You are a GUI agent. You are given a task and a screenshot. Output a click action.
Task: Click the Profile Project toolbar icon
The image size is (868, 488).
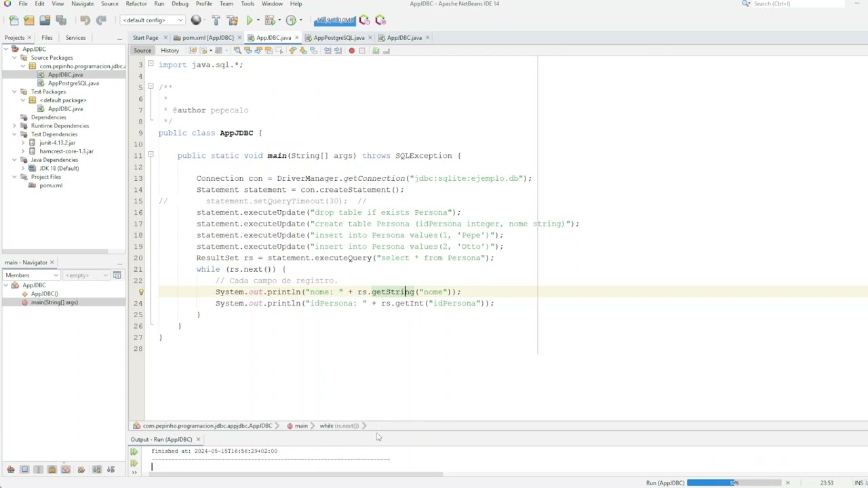click(x=291, y=20)
